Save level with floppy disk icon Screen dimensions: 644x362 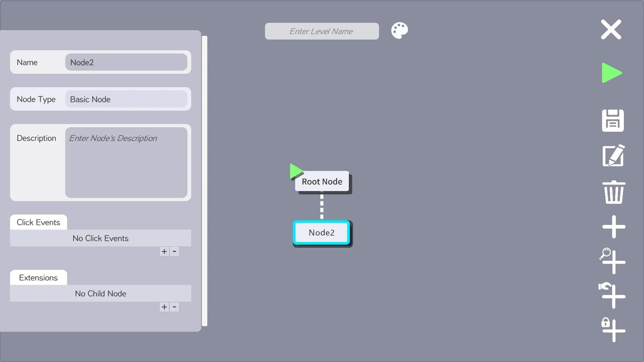(x=612, y=120)
